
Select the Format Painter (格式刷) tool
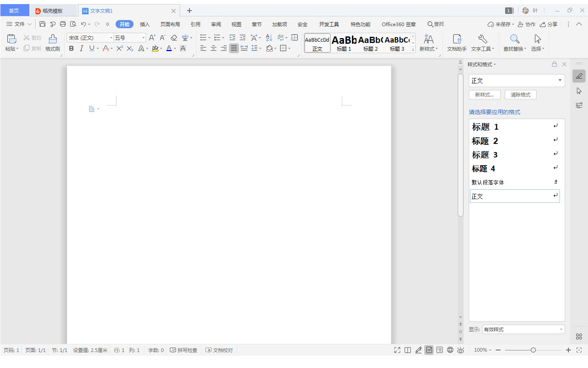(53, 43)
